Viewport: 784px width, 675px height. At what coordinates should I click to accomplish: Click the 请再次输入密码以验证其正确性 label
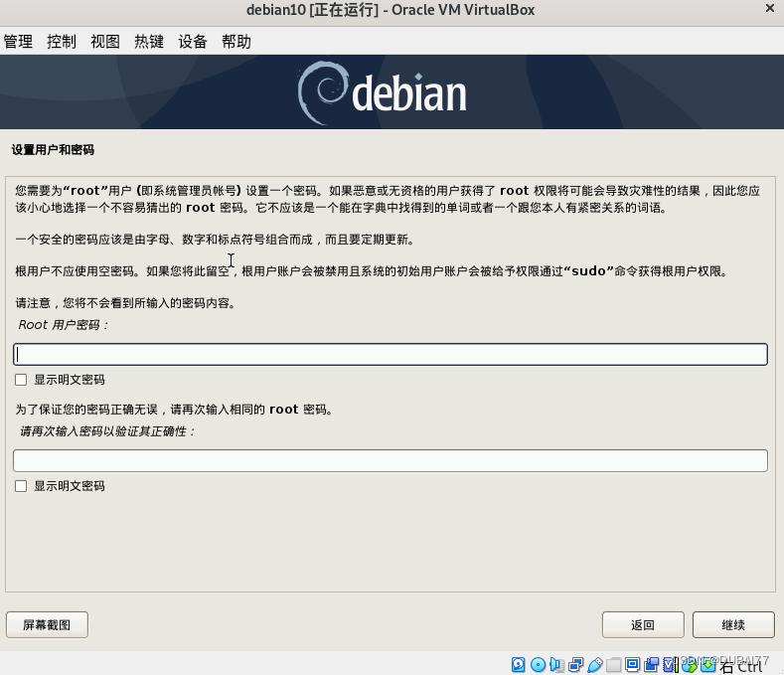[x=107, y=431]
